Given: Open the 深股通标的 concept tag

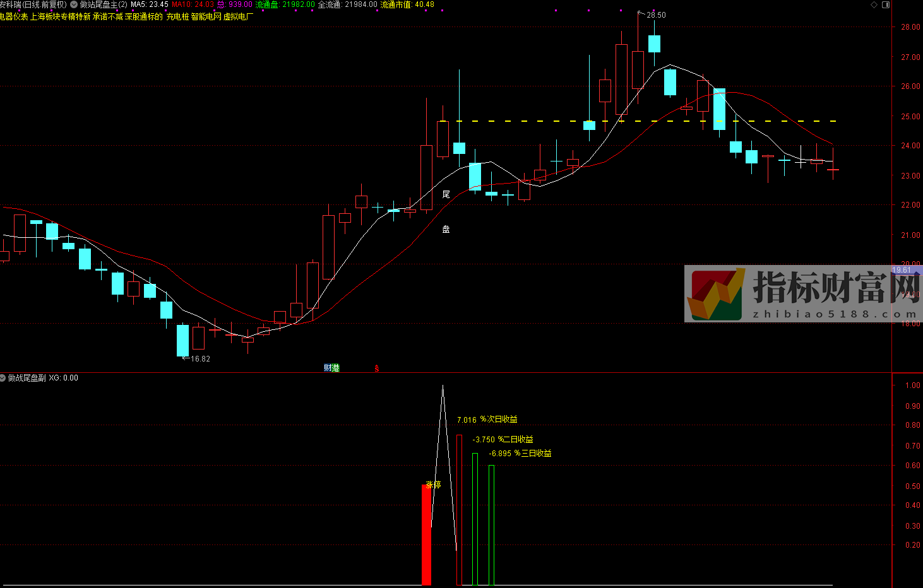Looking at the screenshot, I should (144, 16).
